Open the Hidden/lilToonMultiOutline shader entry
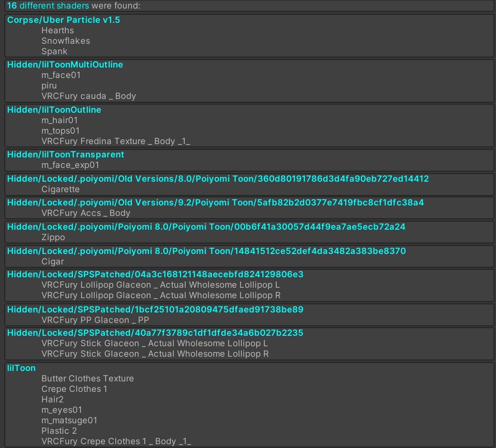This screenshot has height=448, width=496. tap(65, 65)
